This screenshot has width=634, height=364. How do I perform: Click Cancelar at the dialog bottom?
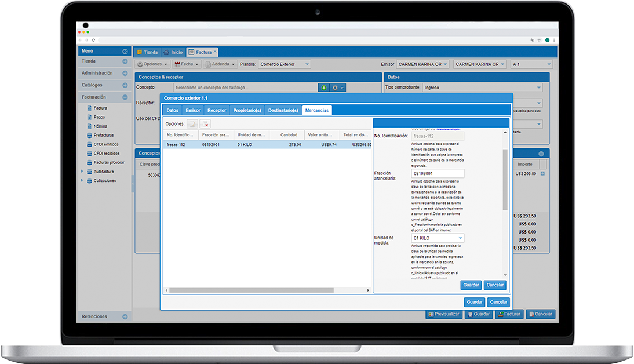(x=498, y=302)
